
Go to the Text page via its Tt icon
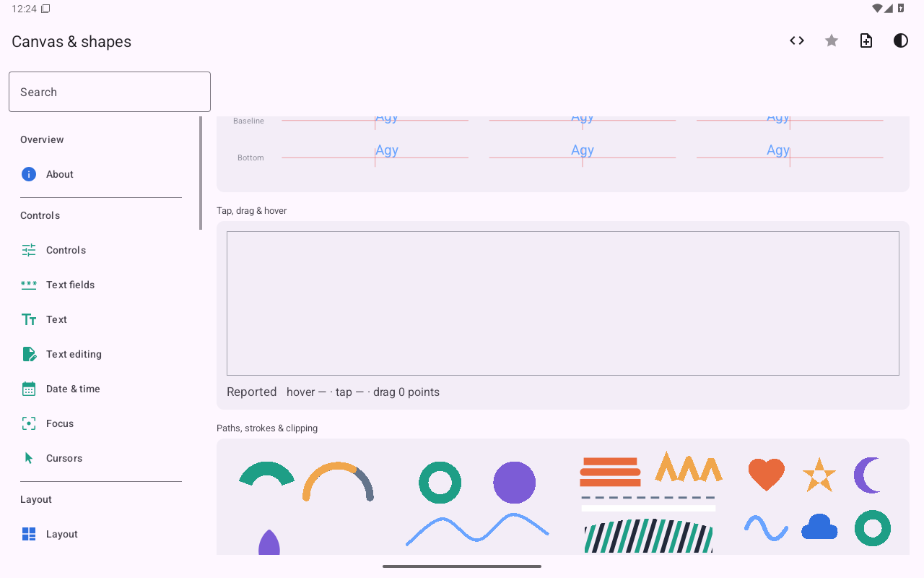(x=29, y=319)
